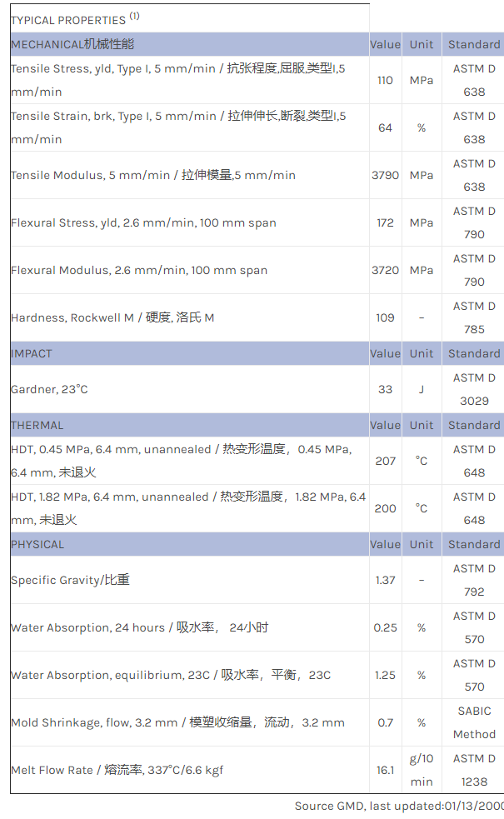Image resolution: width=504 pixels, height=819 pixels.
Task: Click the THERMAL section header
Action: click(x=37, y=425)
